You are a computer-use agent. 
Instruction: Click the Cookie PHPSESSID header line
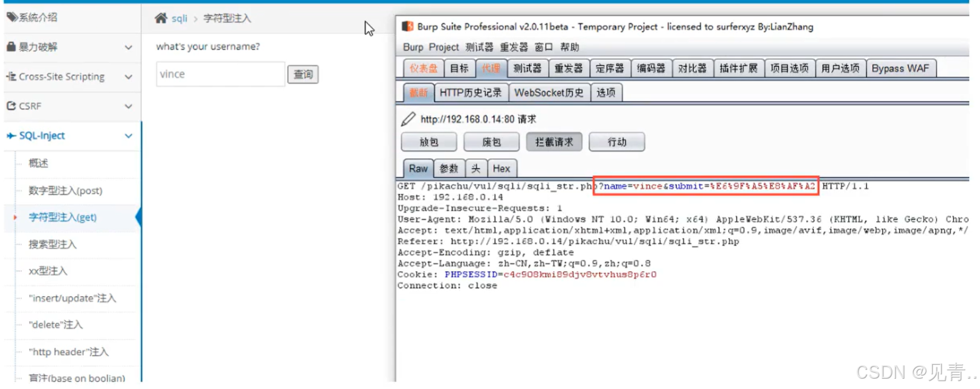527,274
